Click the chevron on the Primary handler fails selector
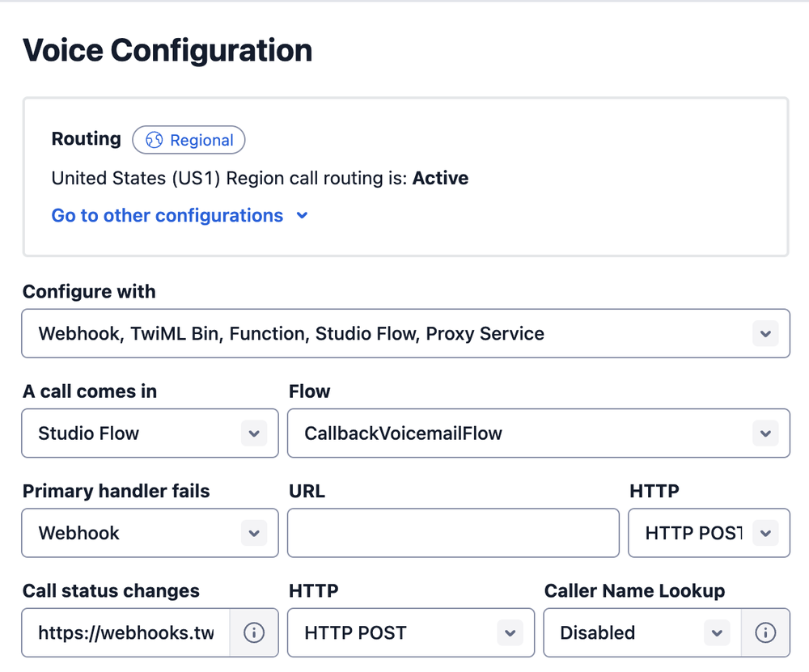This screenshot has width=809, height=672. point(253,533)
